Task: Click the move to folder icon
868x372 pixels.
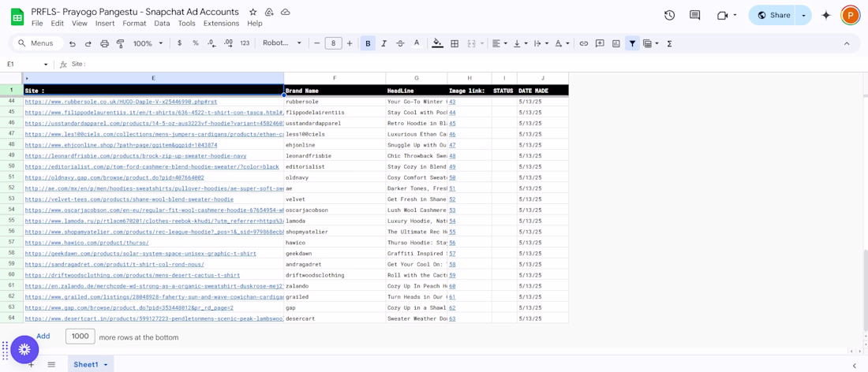Action: pos(269,12)
